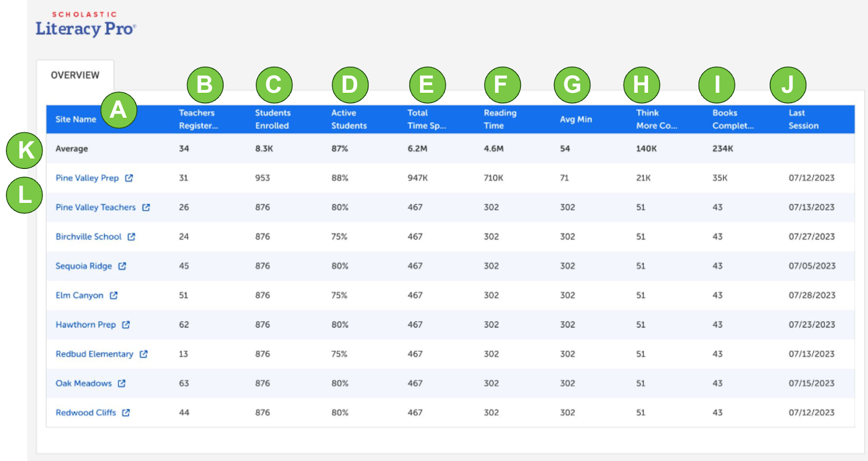This screenshot has height=461, width=868.
Task: Click the Scholastic Literacy Pro logo
Action: coord(86,24)
